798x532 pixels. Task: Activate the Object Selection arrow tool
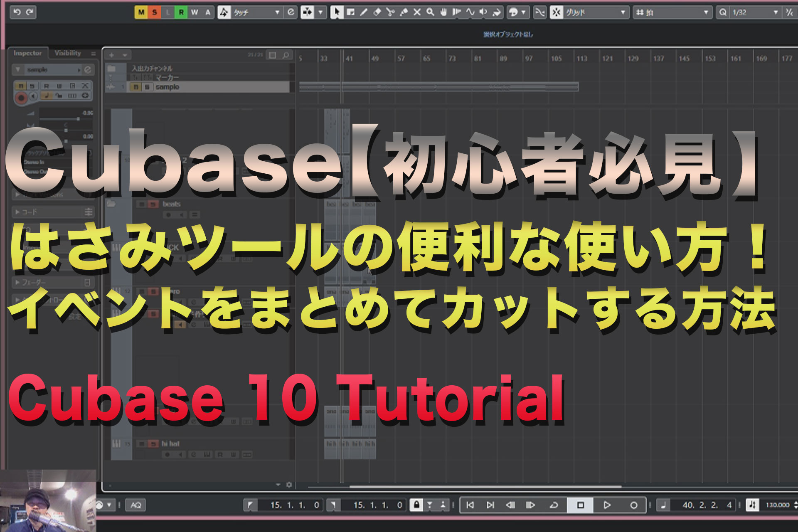click(337, 12)
